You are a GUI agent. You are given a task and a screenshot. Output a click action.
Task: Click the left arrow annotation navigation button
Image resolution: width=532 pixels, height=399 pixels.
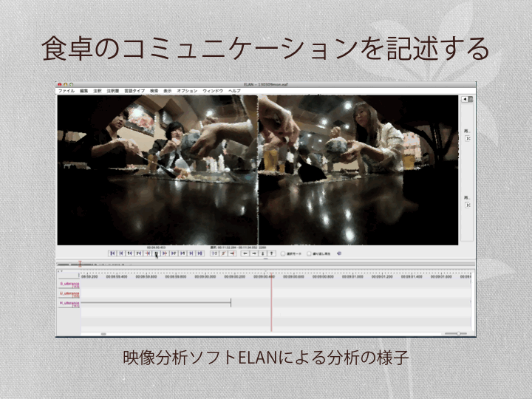245,253
